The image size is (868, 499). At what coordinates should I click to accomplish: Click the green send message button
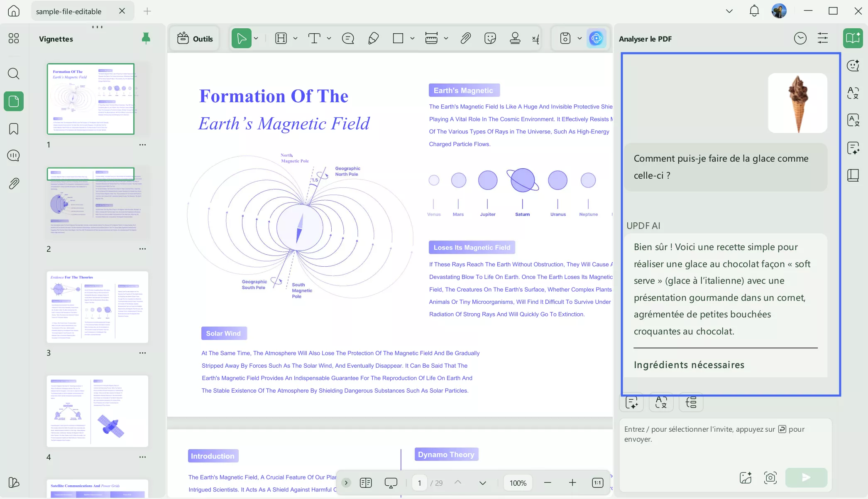(806, 477)
